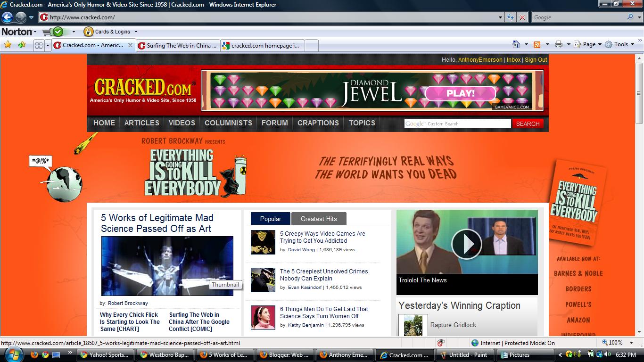The height and width of the screenshot is (362, 644).
Task: Go back with the browser Back arrow
Action: [x=7, y=17]
